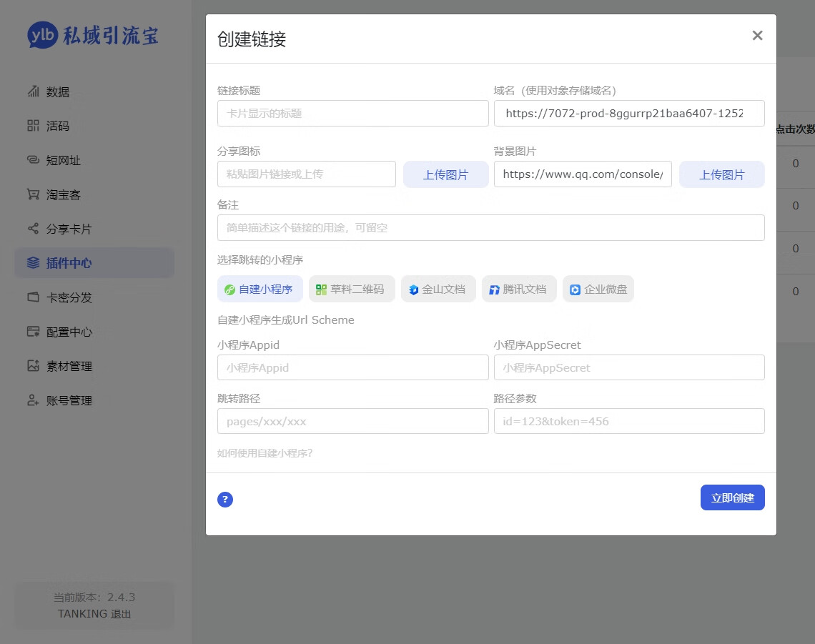Screen dimensions: 815x644
Task: Click the blue question mark help icon
Action: coord(225,499)
